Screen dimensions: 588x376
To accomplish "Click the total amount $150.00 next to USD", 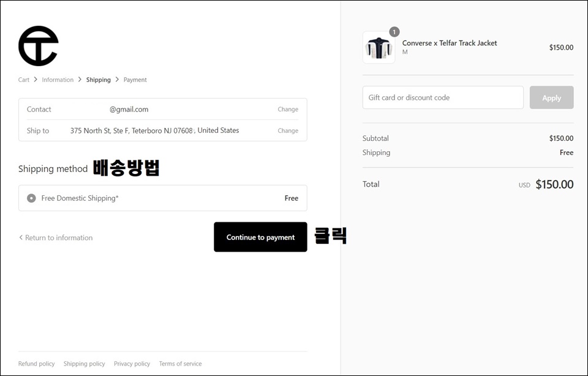I will (554, 184).
